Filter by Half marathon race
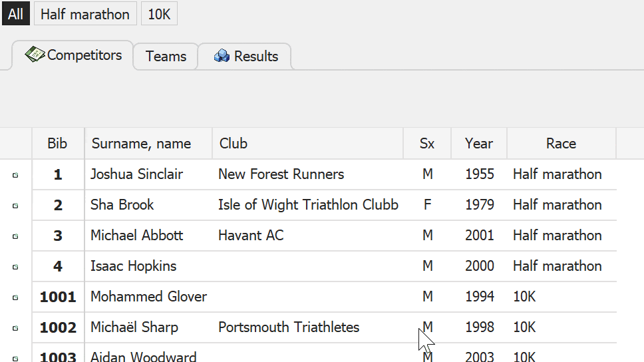The height and width of the screenshot is (362, 644). click(85, 14)
